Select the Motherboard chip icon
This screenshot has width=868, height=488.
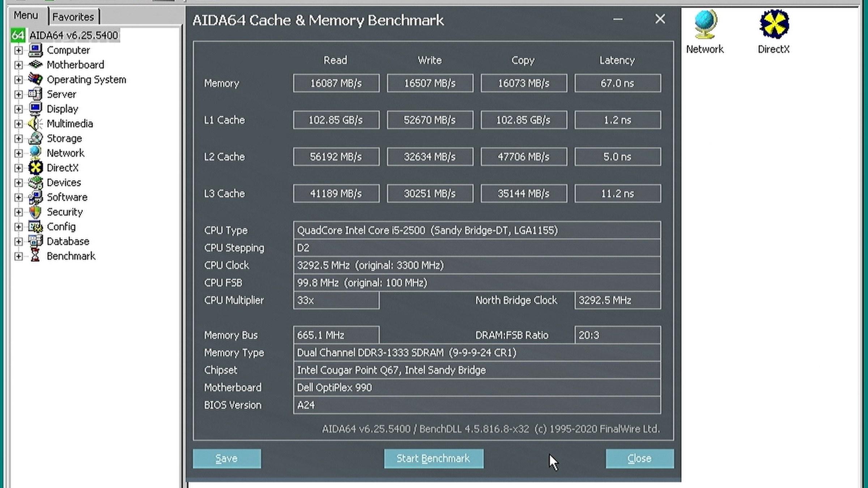point(35,65)
